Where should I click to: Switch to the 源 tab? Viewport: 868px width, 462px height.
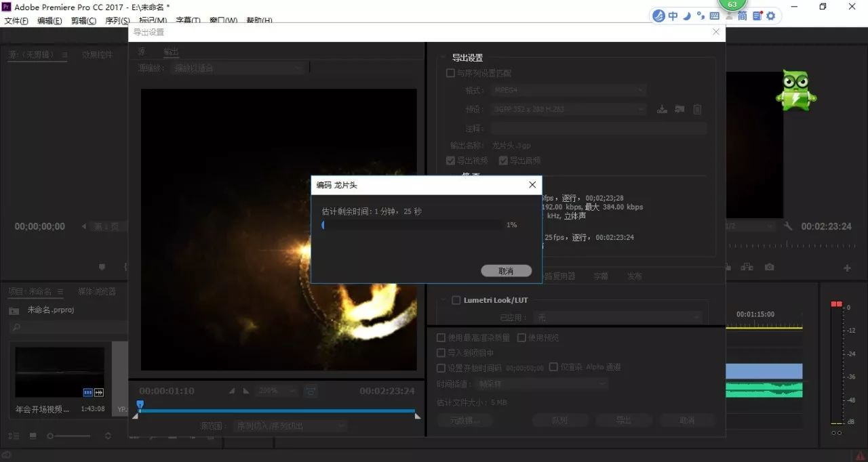click(x=142, y=52)
